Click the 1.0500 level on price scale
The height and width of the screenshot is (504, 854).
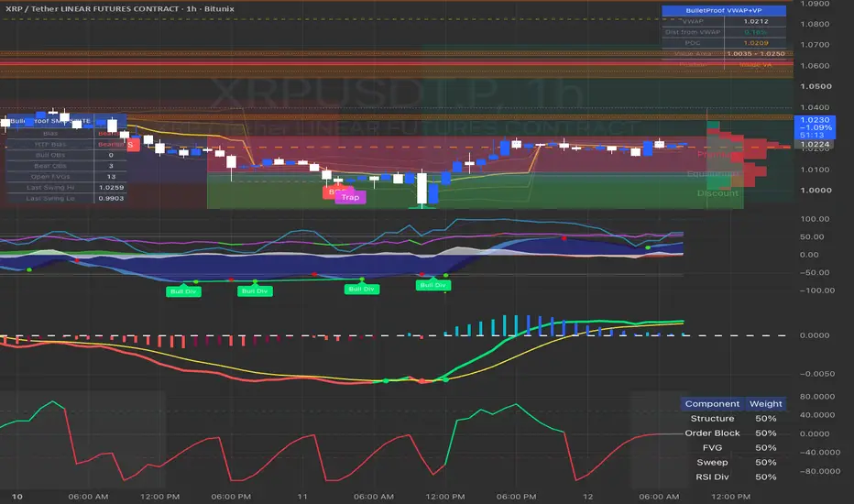click(816, 86)
